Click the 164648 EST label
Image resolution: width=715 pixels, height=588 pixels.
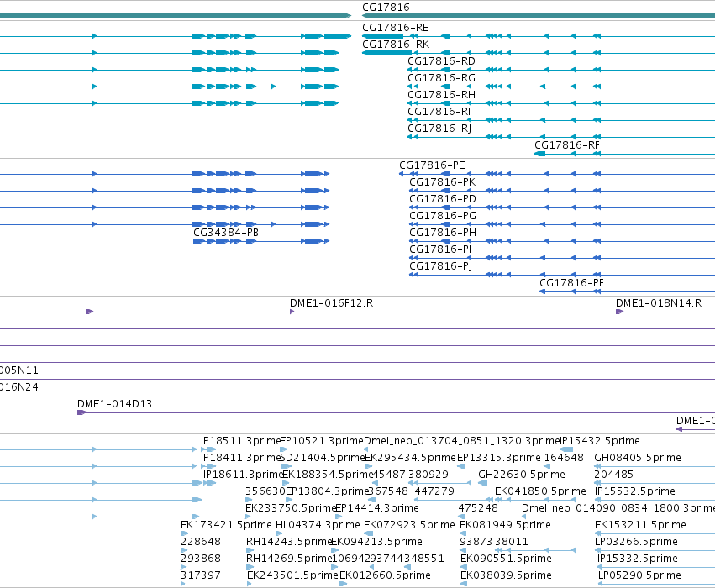(564, 458)
